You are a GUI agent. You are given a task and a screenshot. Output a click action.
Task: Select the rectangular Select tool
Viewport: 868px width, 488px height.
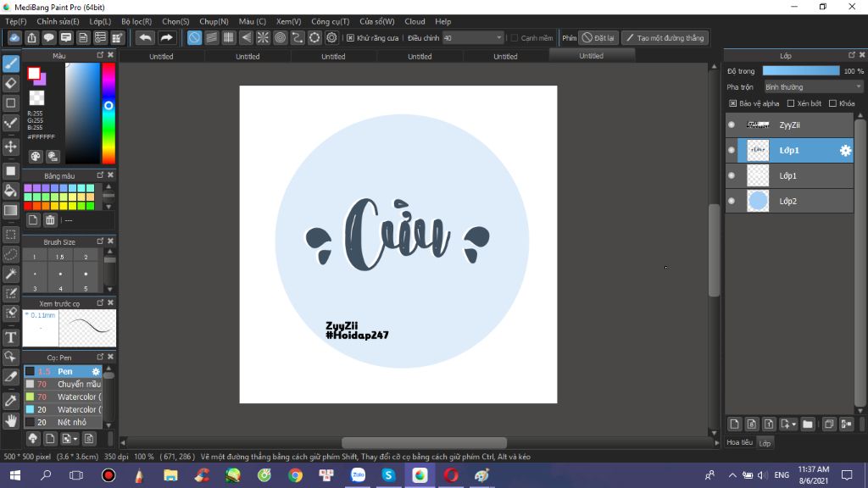[10, 235]
